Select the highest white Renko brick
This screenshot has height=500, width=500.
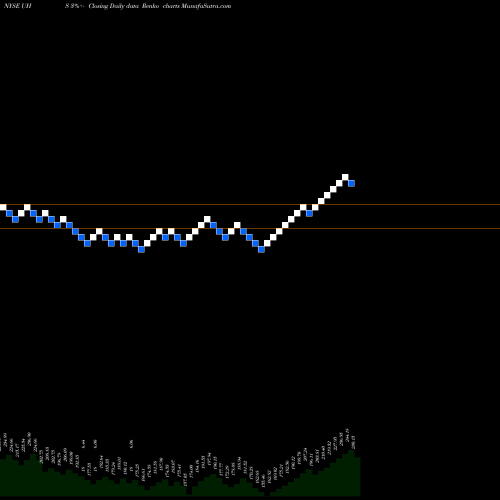[345, 177]
